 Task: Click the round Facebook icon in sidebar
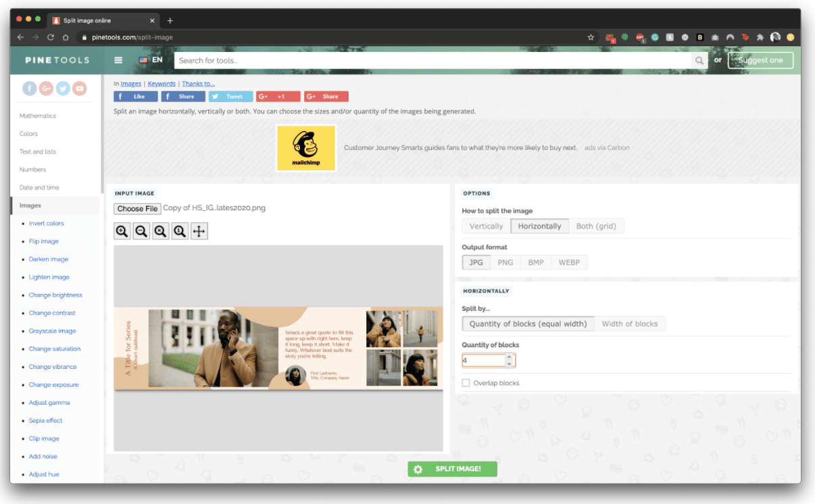coord(30,88)
